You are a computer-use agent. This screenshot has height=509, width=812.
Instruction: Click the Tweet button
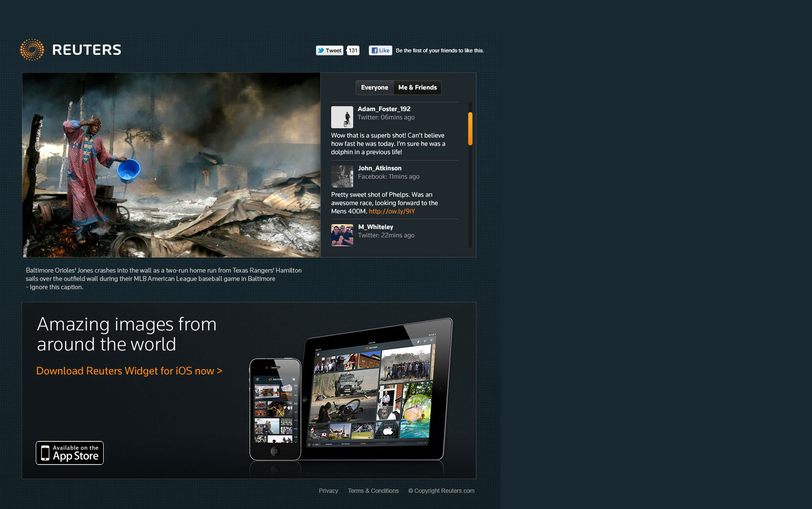click(x=330, y=50)
